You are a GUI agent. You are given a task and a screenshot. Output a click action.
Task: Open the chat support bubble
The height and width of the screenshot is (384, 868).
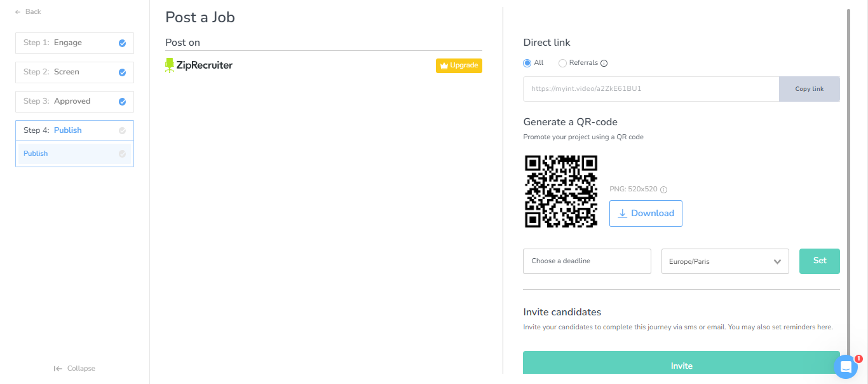tap(846, 366)
